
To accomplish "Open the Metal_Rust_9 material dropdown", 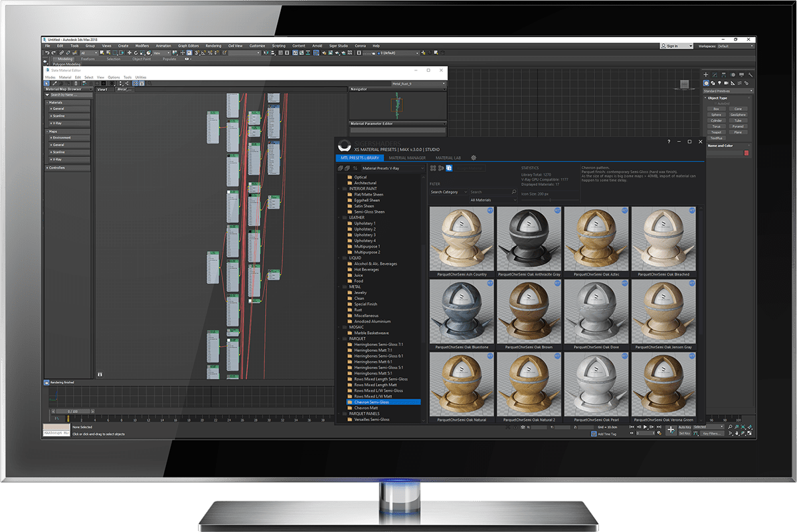I will pos(418,84).
